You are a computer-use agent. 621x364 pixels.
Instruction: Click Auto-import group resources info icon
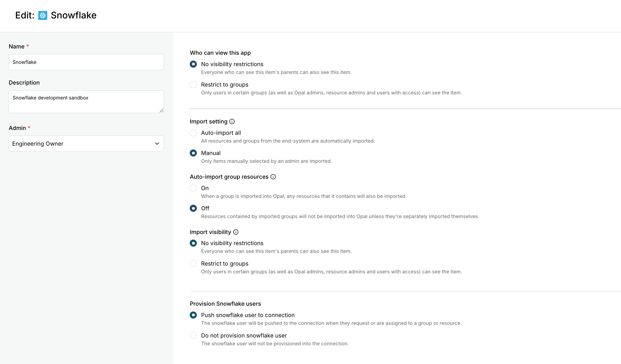click(x=273, y=177)
